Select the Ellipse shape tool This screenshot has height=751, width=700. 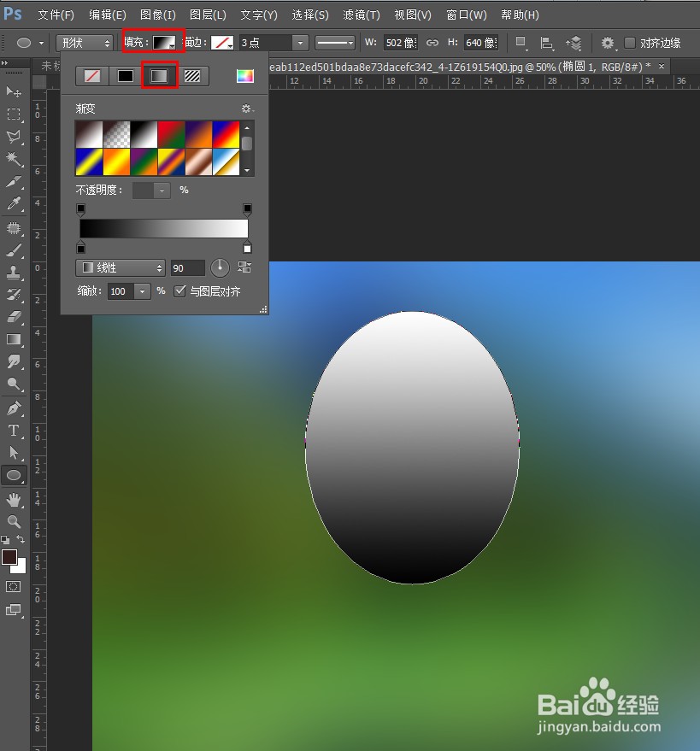click(x=14, y=475)
